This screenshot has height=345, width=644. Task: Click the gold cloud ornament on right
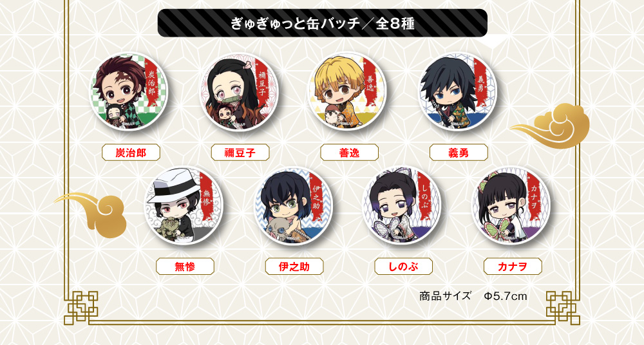(x=551, y=126)
